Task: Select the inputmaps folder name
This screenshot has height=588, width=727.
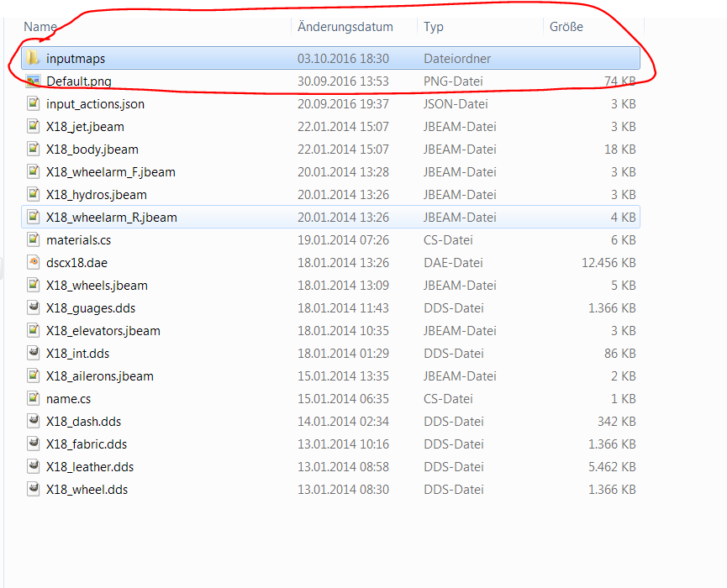Action: 76,59
